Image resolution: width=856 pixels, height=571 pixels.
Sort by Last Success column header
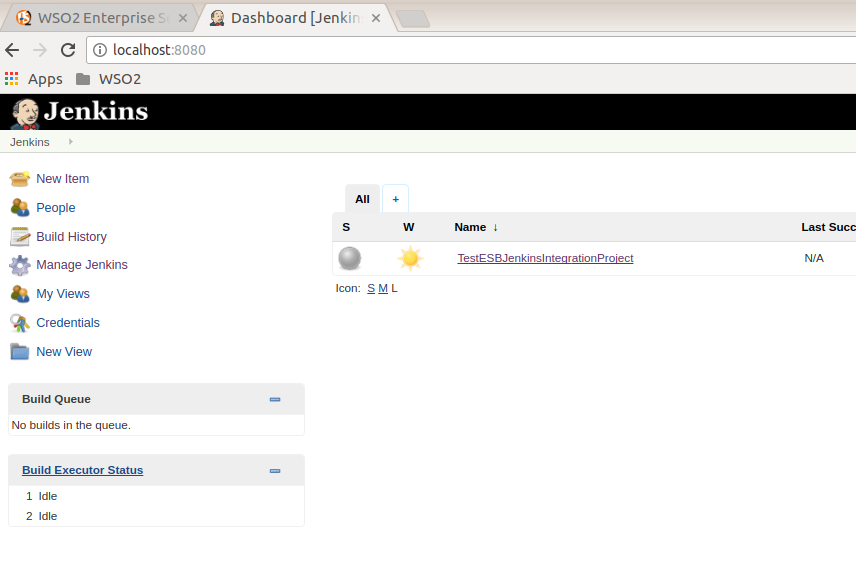coord(828,227)
